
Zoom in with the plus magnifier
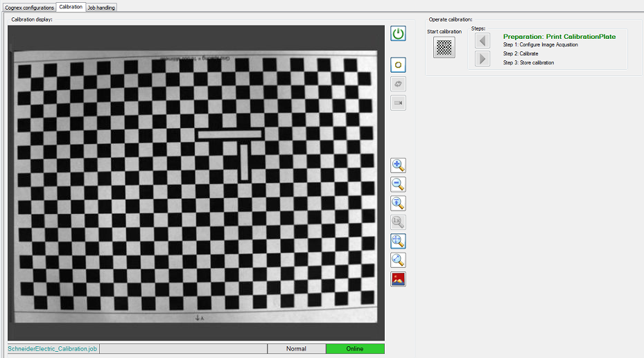coord(398,165)
